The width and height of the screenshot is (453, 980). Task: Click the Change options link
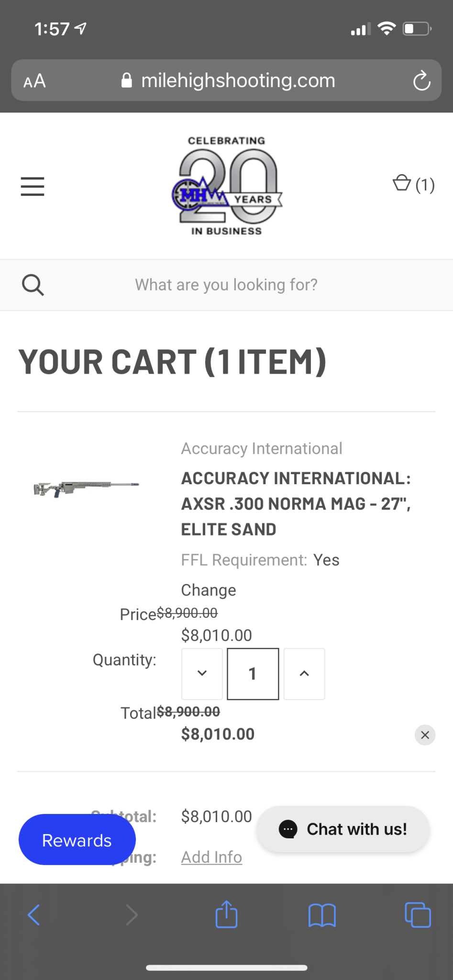[209, 590]
